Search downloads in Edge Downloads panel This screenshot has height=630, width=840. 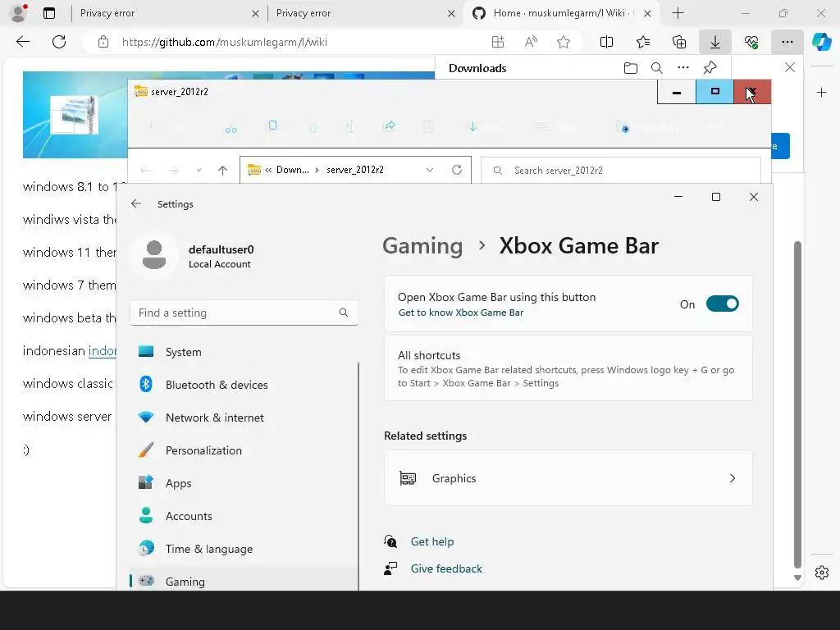pos(657,68)
